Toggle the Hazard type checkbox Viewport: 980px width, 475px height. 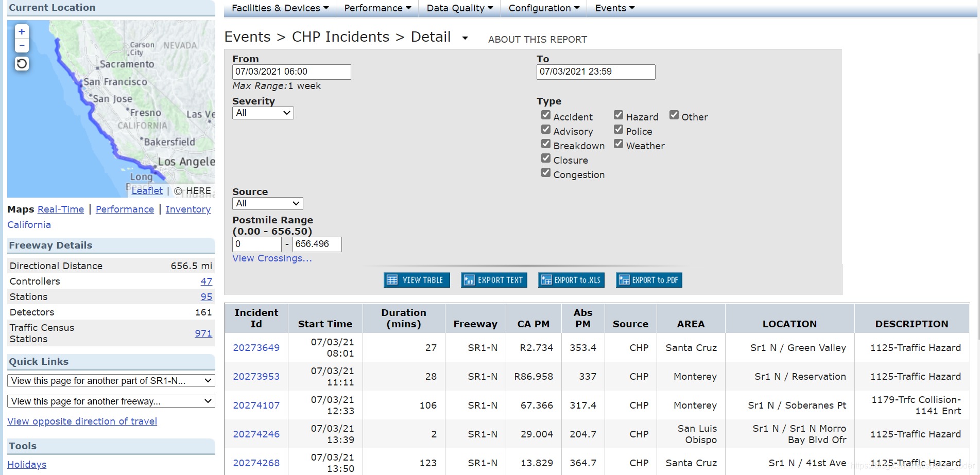point(618,115)
